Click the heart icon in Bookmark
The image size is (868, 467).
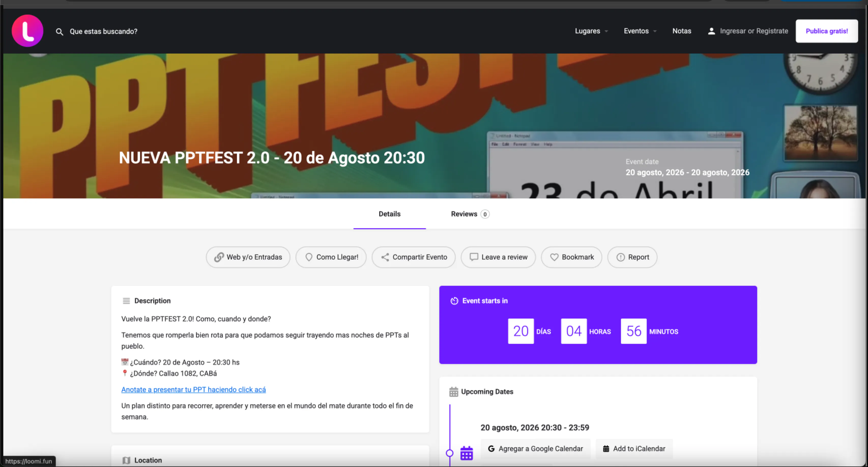[x=554, y=257]
